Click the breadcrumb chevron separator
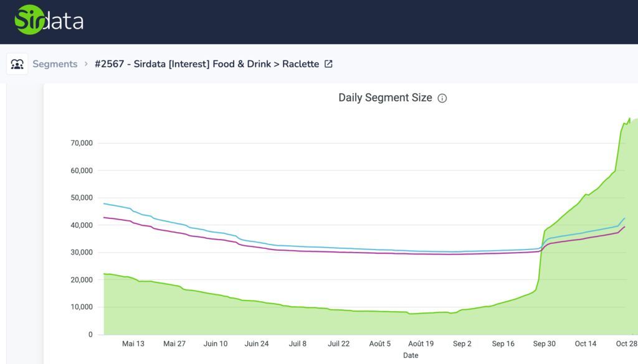This screenshot has height=364, width=638. point(86,64)
